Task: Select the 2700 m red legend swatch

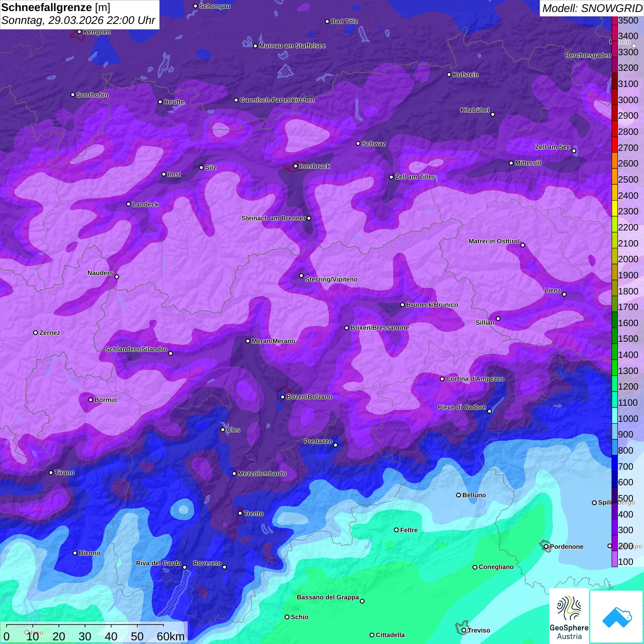Action: coord(615,144)
